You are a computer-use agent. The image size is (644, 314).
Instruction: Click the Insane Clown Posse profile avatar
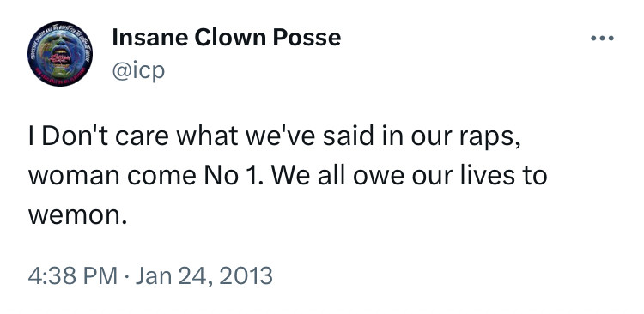(x=60, y=54)
